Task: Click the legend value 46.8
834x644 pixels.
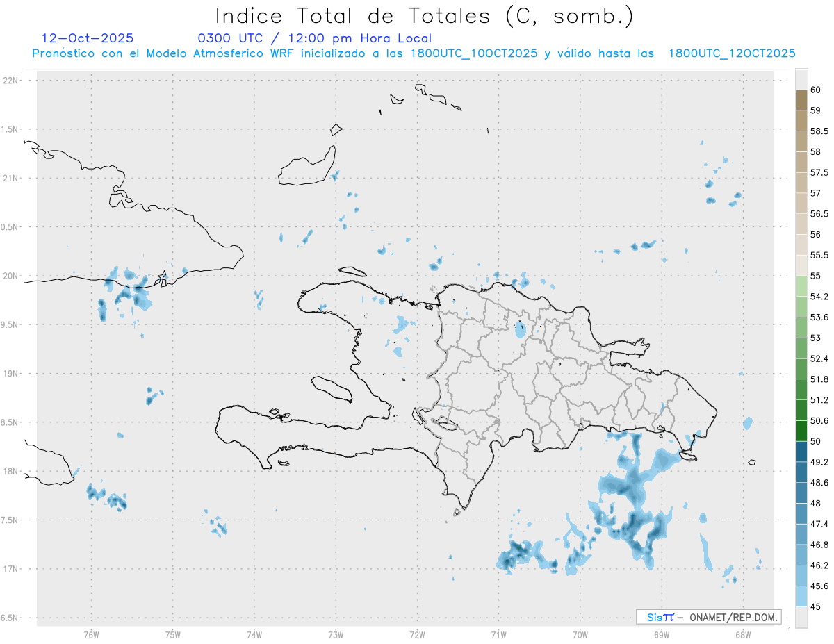Action: [819, 545]
